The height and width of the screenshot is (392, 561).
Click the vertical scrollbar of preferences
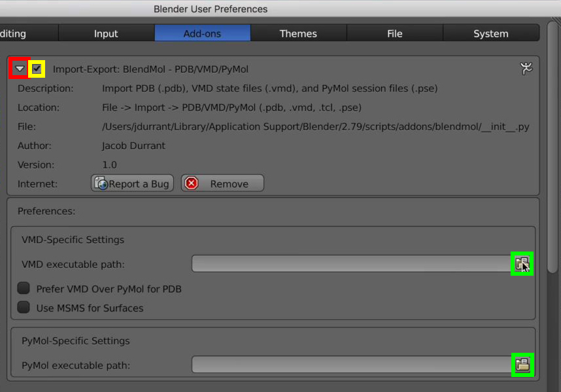click(x=552, y=146)
